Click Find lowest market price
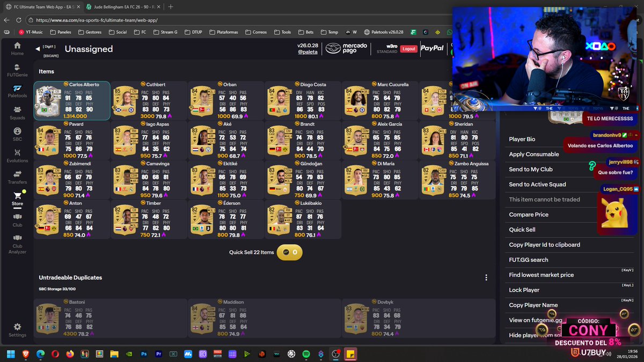Viewport: 644px width, 362px height. point(541,275)
